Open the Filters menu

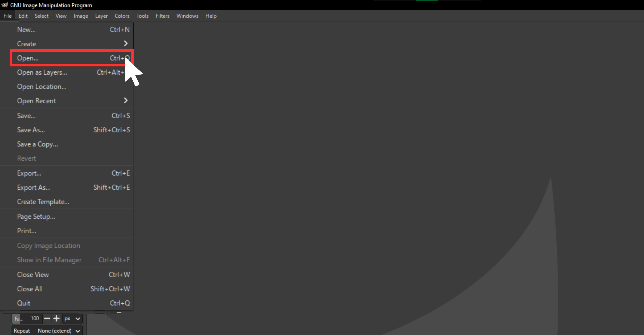click(162, 16)
